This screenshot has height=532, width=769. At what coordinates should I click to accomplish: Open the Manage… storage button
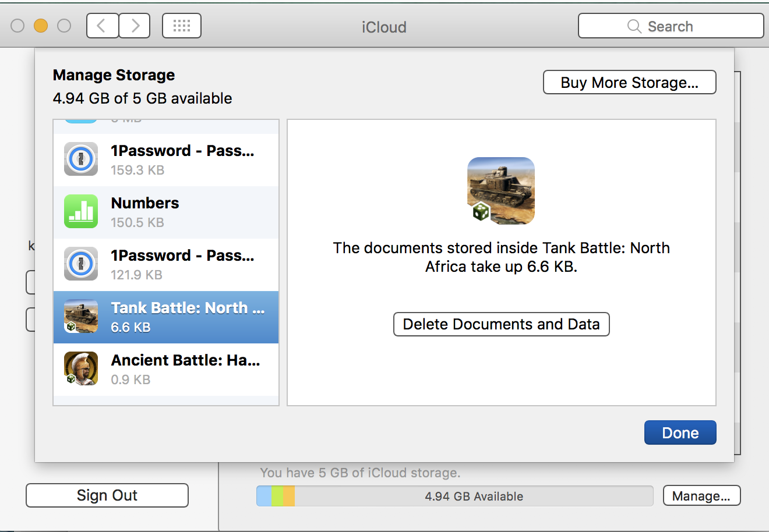pyautogui.click(x=701, y=496)
